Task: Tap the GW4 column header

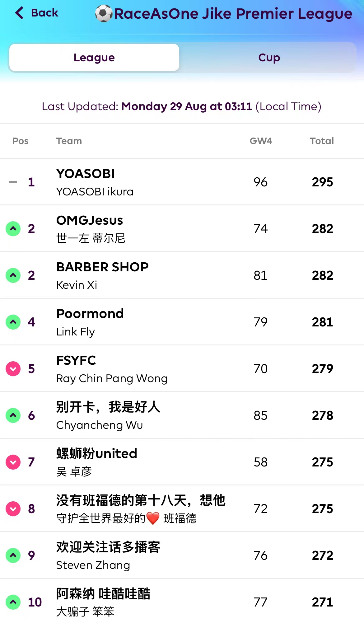Action: [261, 141]
